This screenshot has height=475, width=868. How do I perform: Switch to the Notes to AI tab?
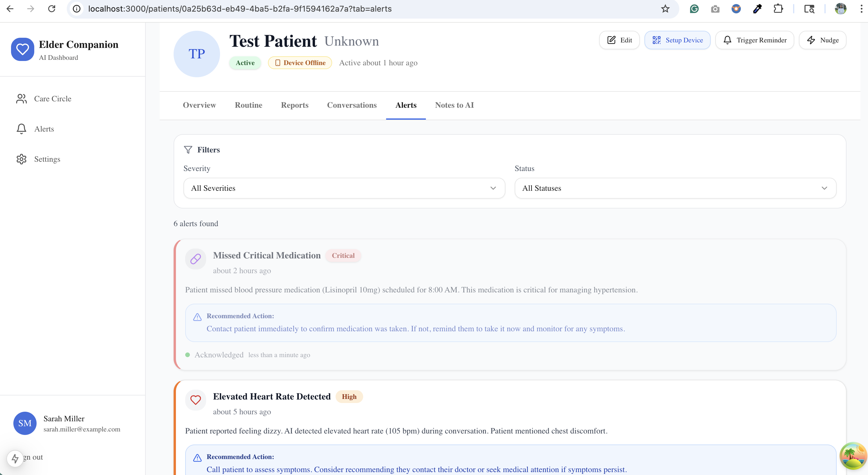coord(454,105)
